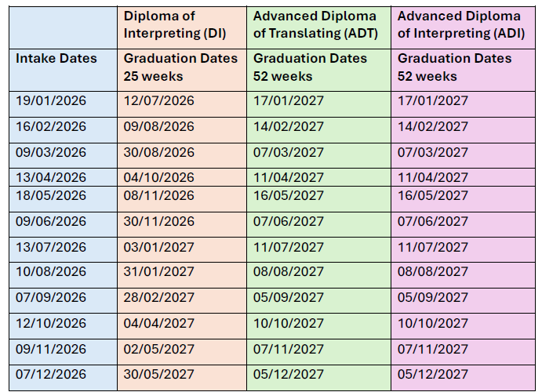Click the 04/10/2026 graduation date cell
The height and width of the screenshot is (392, 542).
pos(158,178)
